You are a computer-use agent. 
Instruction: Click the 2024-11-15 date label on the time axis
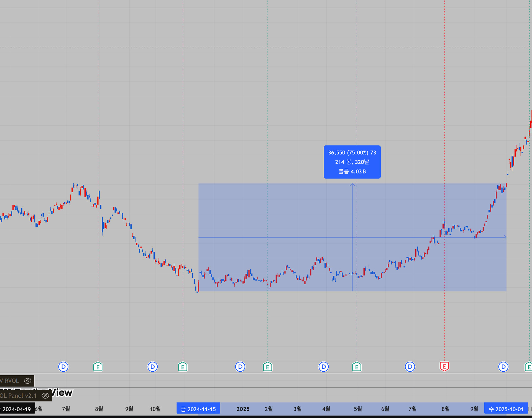point(198,409)
